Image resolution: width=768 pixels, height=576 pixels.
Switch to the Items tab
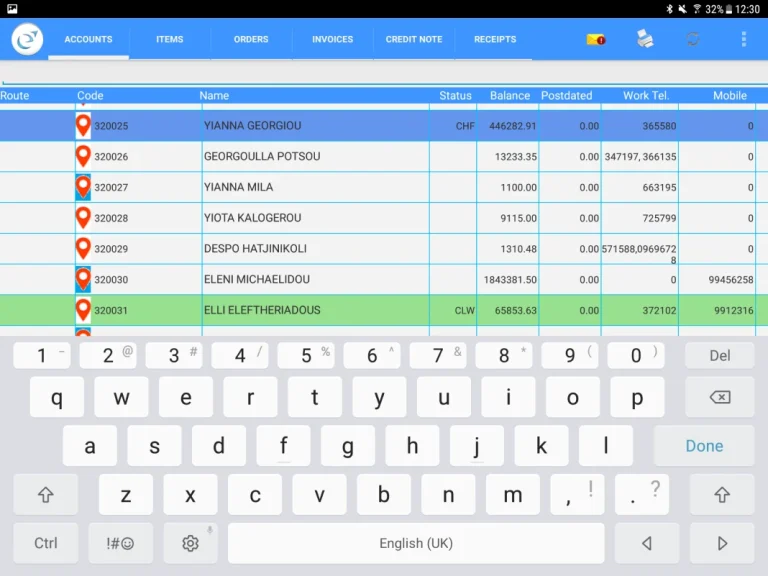pyautogui.click(x=170, y=39)
